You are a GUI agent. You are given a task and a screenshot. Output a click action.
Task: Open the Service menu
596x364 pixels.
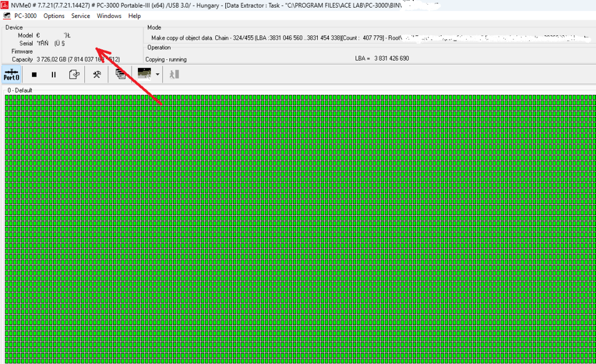click(x=80, y=16)
